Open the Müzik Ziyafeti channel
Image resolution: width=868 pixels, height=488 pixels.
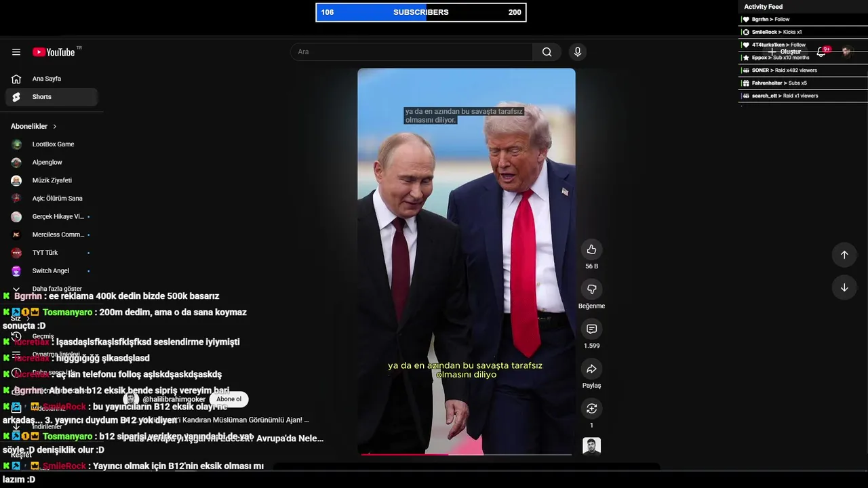[52, 180]
